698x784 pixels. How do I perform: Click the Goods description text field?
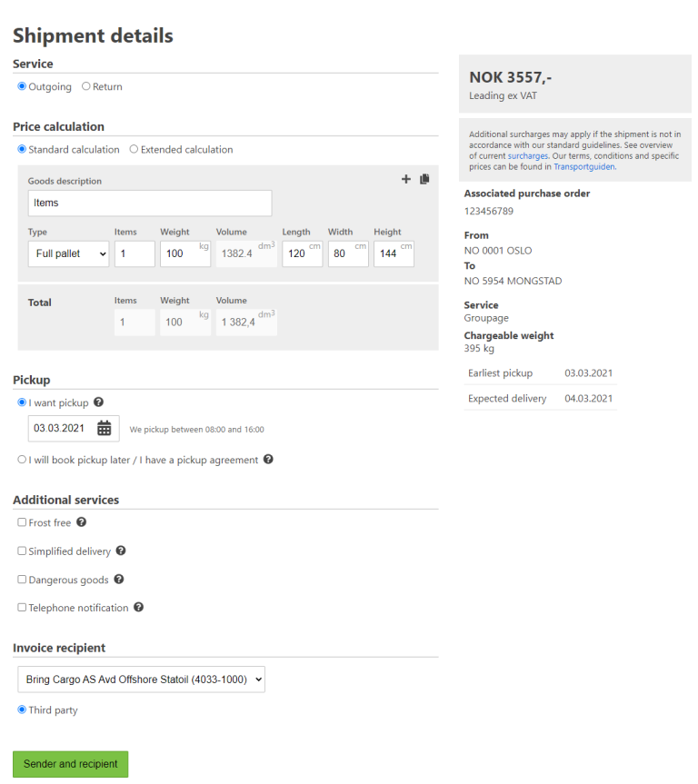[149, 203]
